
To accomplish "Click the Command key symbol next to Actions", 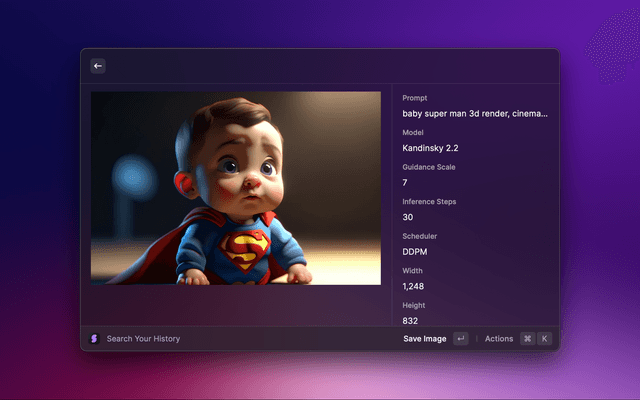I will click(x=527, y=339).
